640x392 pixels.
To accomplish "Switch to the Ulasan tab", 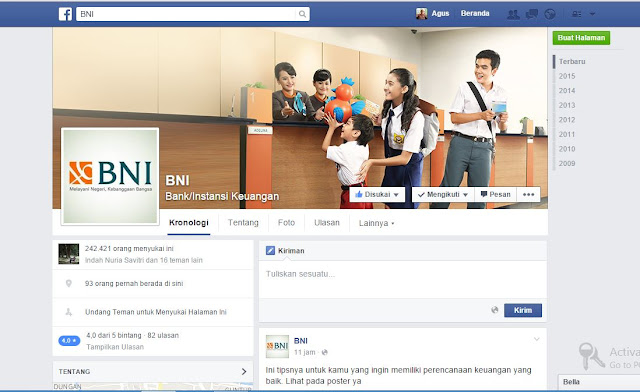I will click(x=327, y=223).
